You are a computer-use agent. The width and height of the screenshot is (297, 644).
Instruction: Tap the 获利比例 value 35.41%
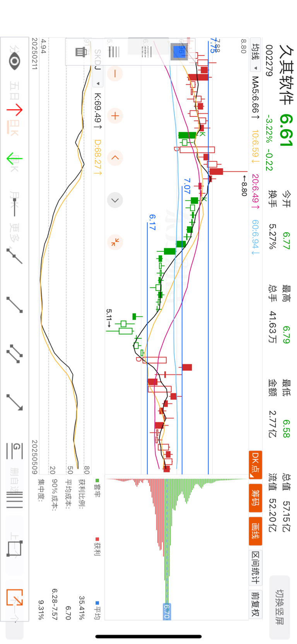pyautogui.click(x=82, y=608)
